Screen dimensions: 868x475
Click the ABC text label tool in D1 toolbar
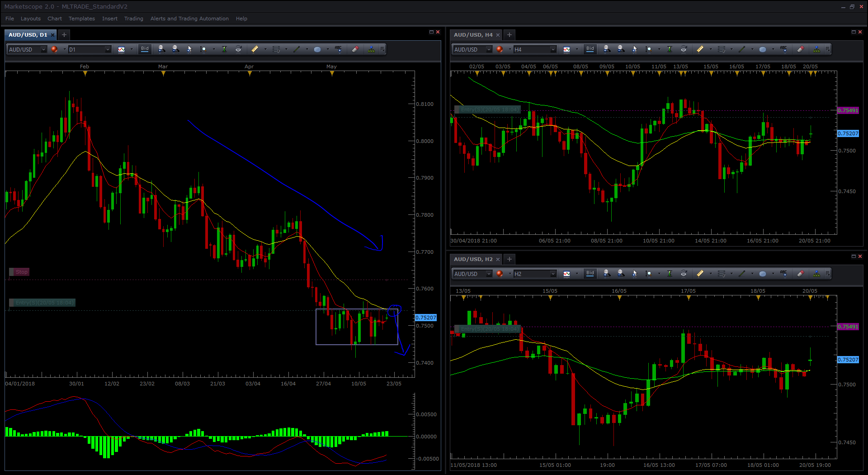pyautogui.click(x=338, y=49)
